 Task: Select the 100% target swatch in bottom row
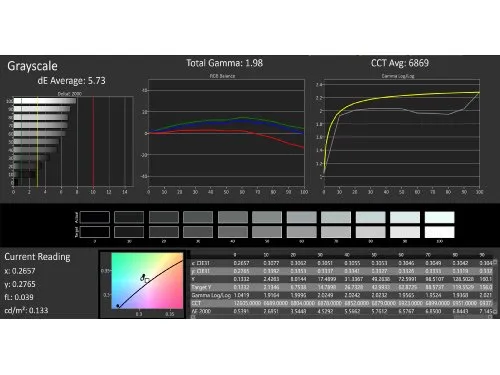[439, 232]
